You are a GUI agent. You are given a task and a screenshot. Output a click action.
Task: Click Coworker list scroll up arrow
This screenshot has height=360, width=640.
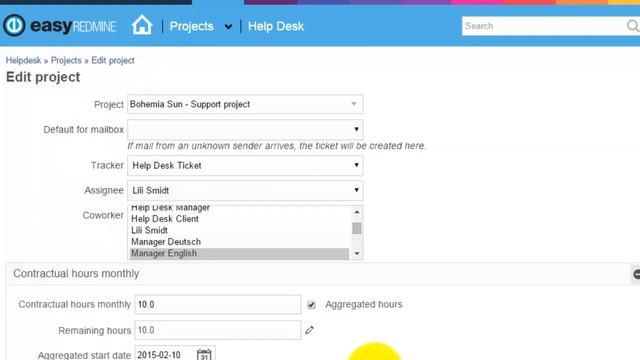(357, 212)
